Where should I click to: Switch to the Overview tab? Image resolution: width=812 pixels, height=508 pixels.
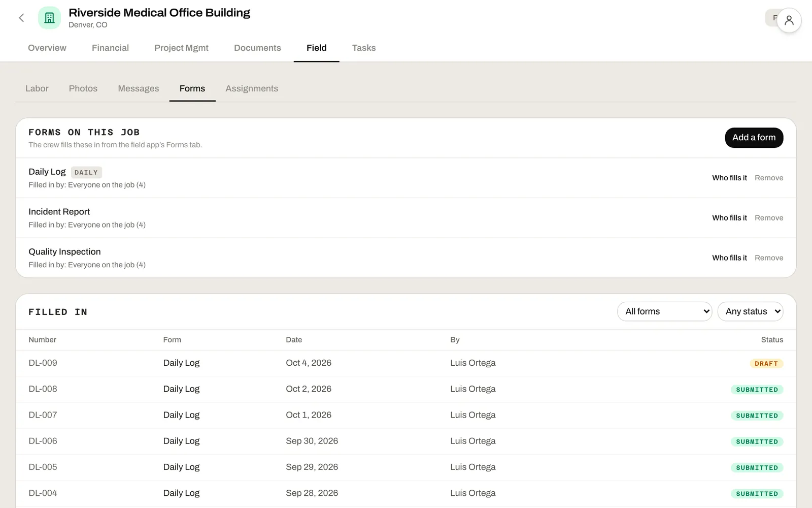pos(47,48)
